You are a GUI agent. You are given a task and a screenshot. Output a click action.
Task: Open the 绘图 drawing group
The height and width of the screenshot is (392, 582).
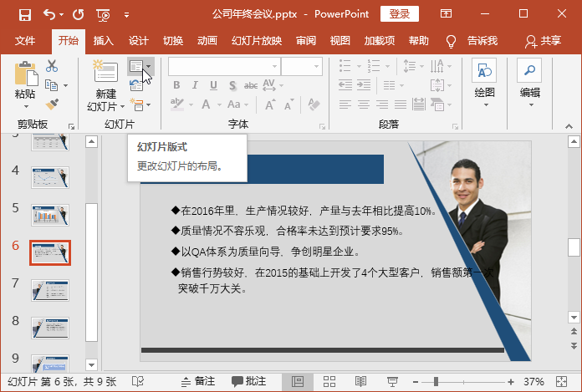(x=484, y=83)
